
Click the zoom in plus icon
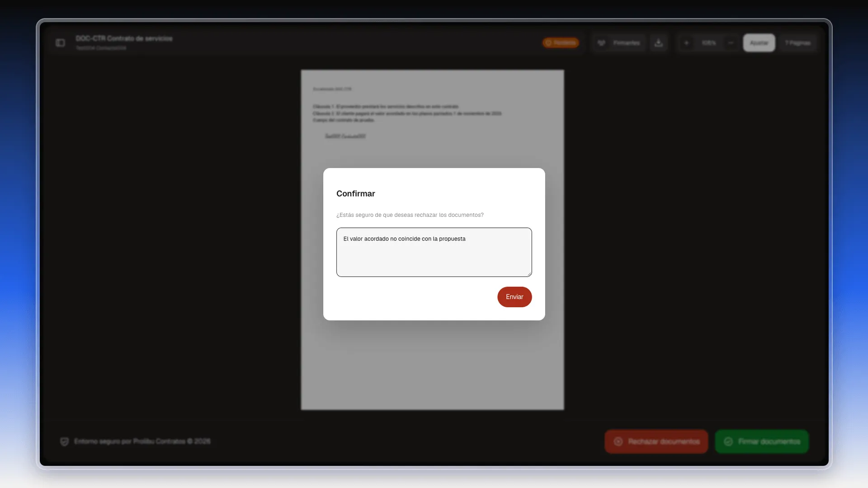pos(686,42)
